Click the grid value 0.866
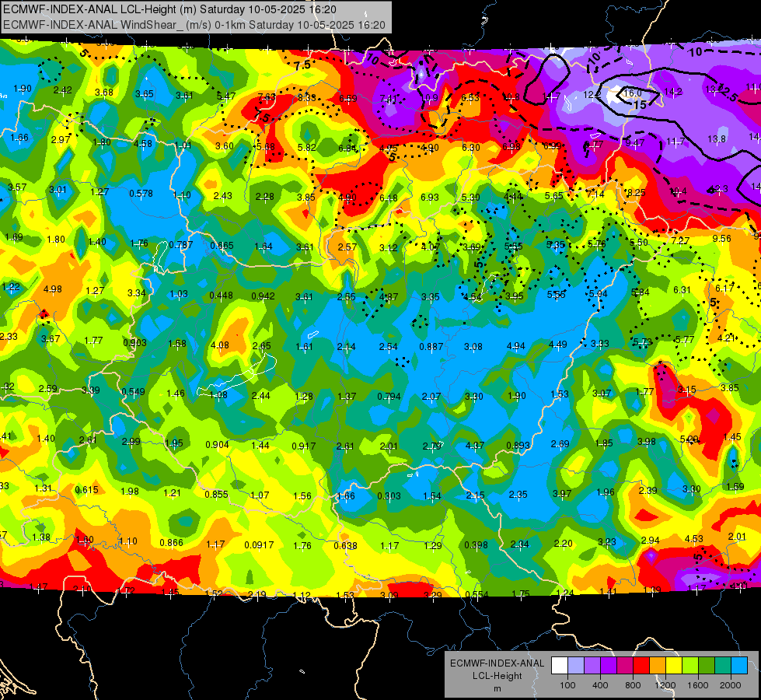Viewport: 761px width, 700px height. coord(171,543)
